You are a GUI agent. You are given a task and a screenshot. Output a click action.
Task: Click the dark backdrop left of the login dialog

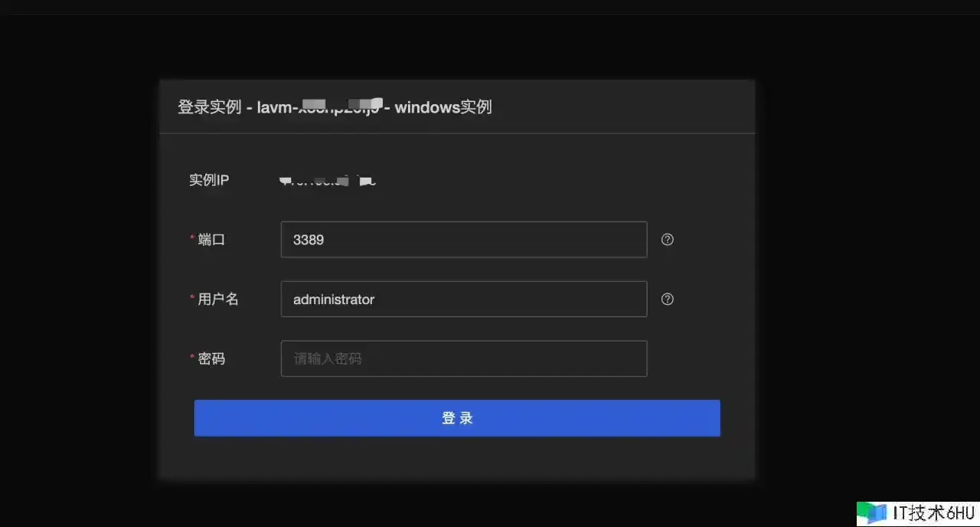77,276
